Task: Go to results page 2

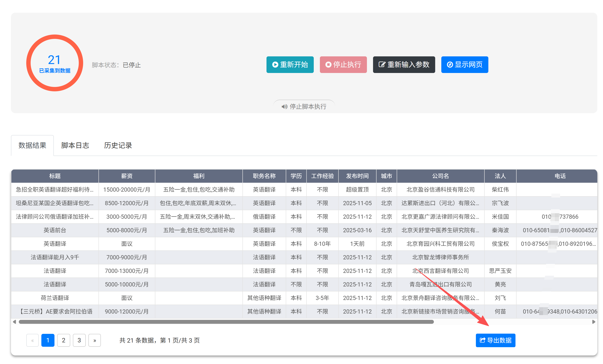Action: (x=63, y=340)
